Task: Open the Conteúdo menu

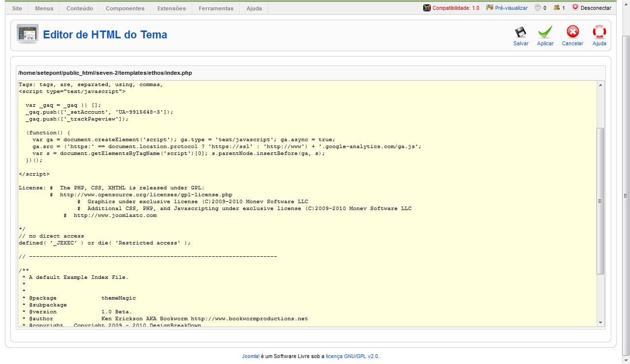Action: [x=80, y=8]
